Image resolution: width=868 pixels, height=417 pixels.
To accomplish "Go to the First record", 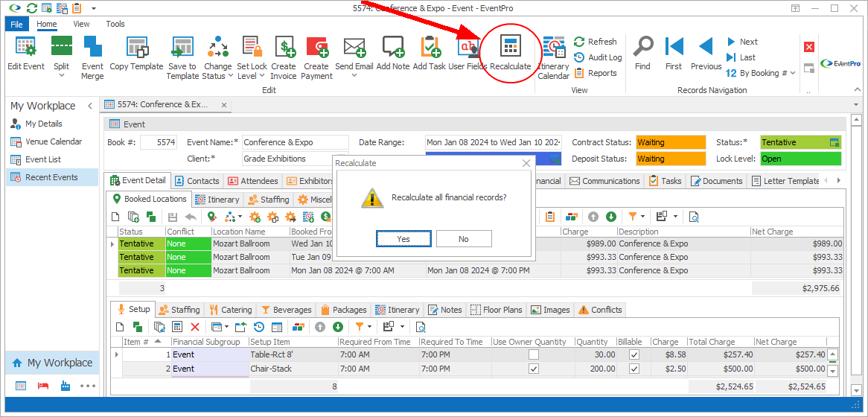I will [x=674, y=53].
